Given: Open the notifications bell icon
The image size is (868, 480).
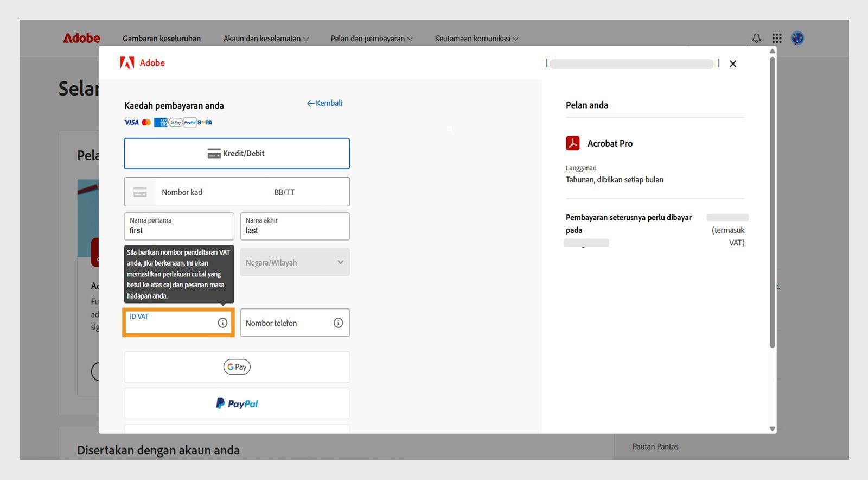Looking at the screenshot, I should (x=756, y=38).
